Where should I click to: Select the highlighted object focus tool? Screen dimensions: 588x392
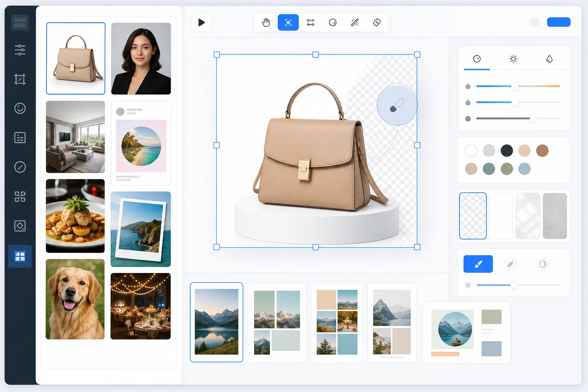tap(288, 23)
